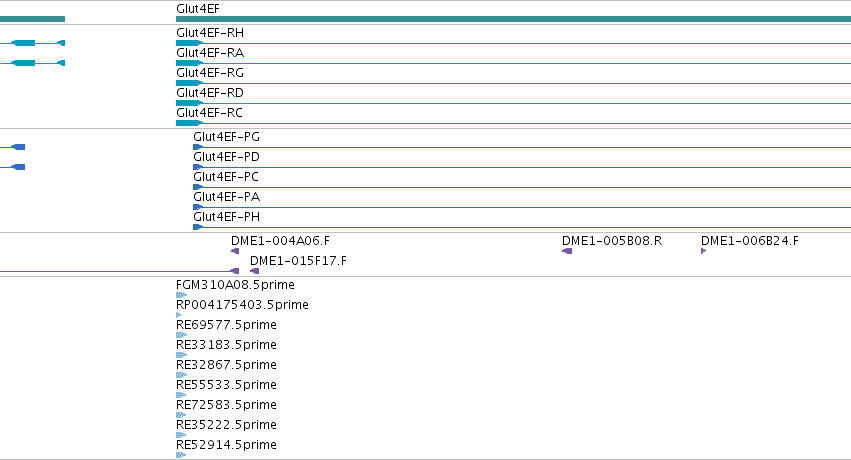Click the DME1-006B24.F label

pyautogui.click(x=750, y=241)
